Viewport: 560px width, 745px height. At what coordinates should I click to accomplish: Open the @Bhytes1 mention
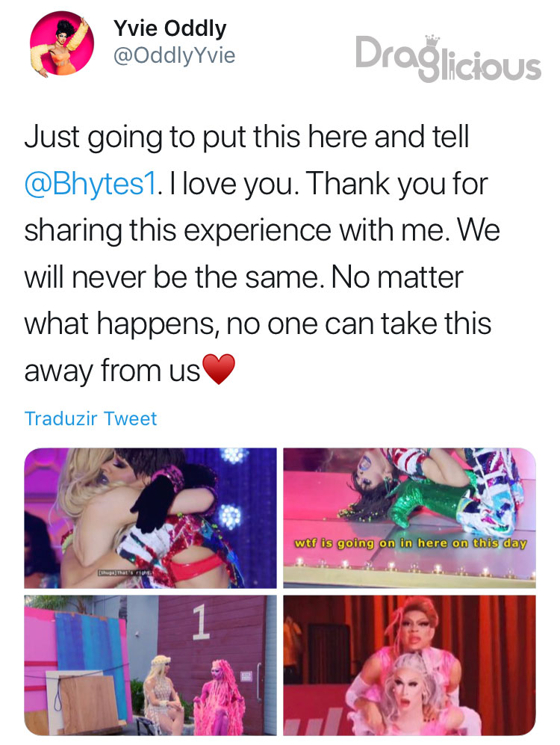90,184
